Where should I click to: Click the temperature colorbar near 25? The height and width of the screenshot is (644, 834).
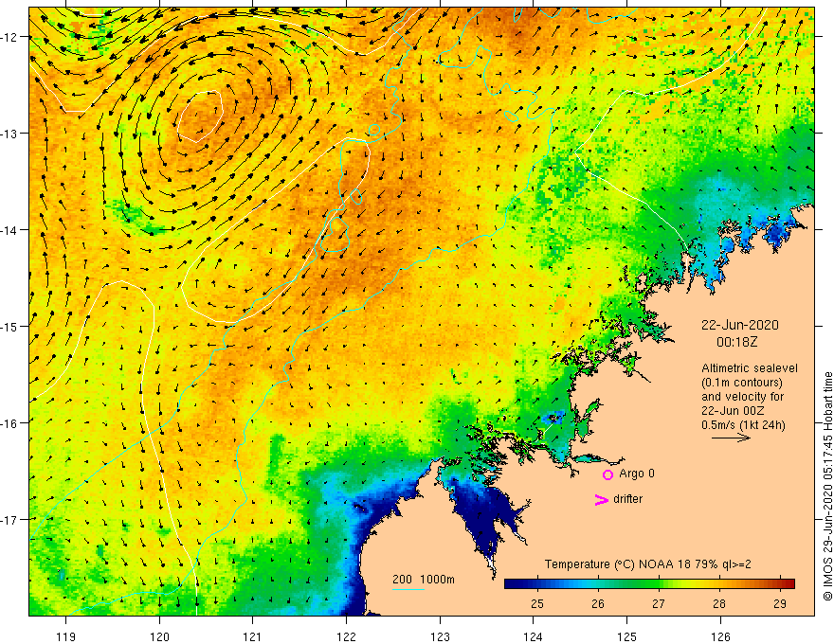[537, 583]
